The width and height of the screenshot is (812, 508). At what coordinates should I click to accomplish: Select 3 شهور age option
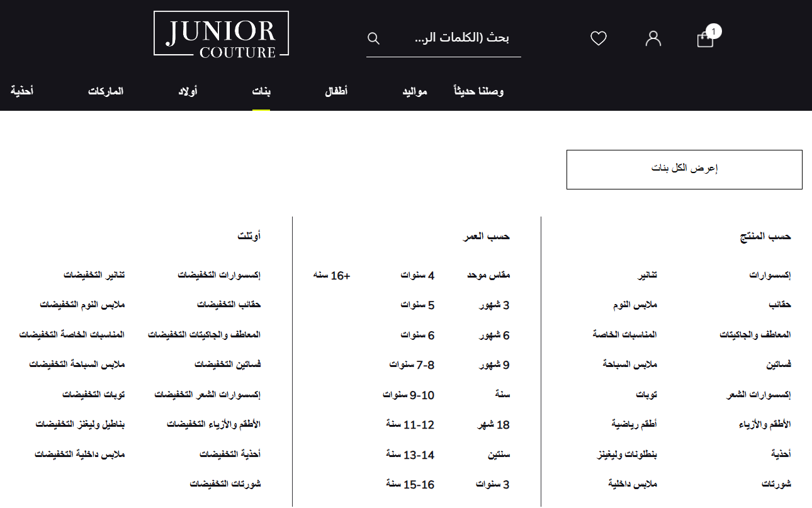coord(494,305)
